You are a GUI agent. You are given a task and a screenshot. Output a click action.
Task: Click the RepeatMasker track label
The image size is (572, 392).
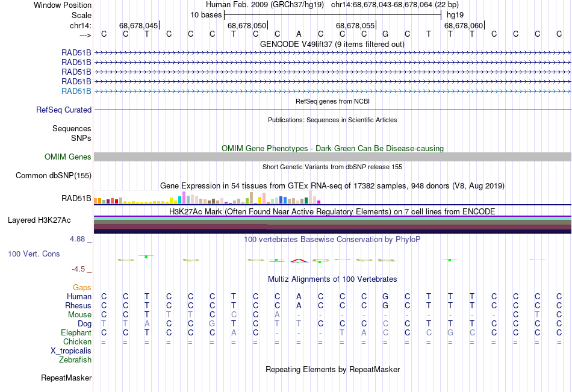pos(66,378)
